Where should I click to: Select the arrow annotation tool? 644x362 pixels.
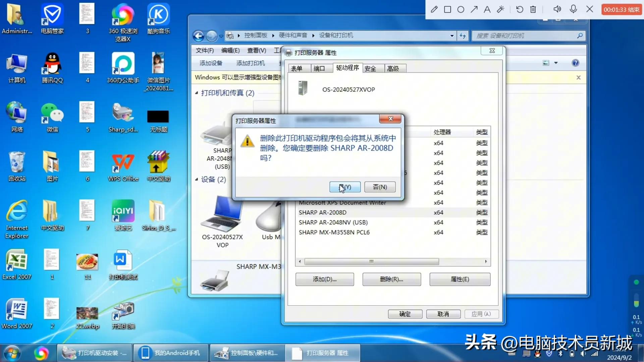(x=474, y=9)
